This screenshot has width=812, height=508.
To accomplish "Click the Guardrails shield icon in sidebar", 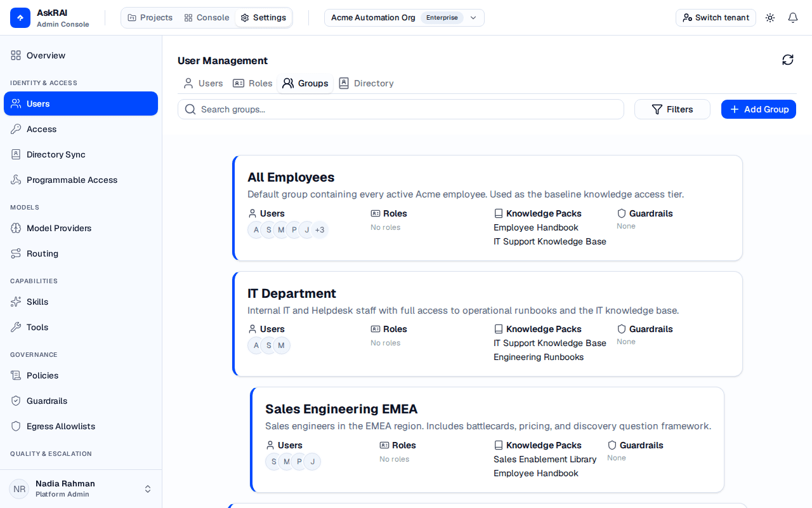I will pyautogui.click(x=16, y=401).
